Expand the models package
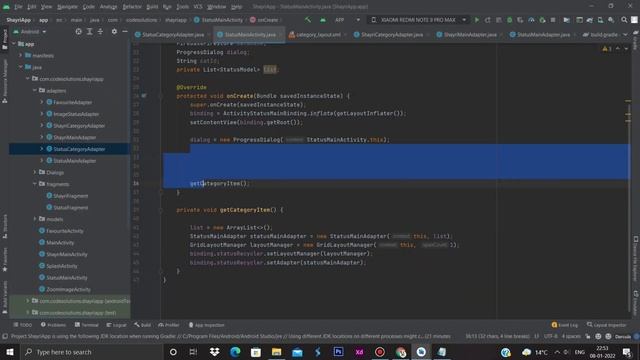The height and width of the screenshot is (360, 640). [x=35, y=219]
